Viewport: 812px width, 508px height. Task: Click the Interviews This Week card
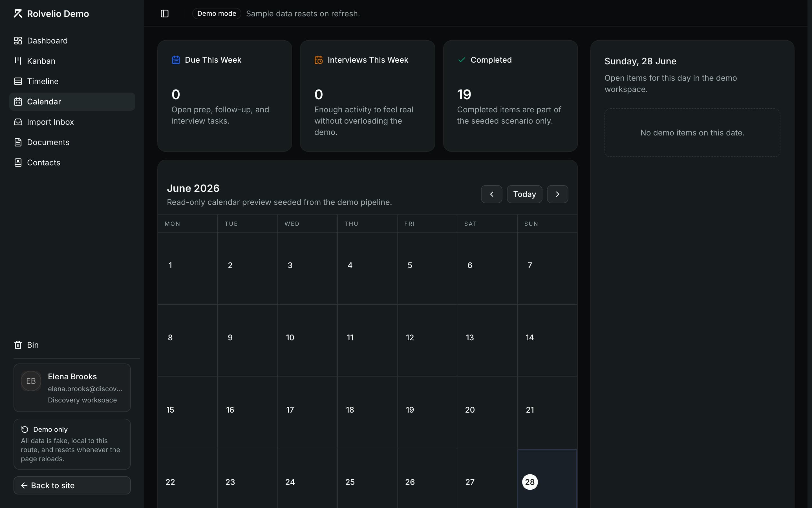tap(367, 96)
